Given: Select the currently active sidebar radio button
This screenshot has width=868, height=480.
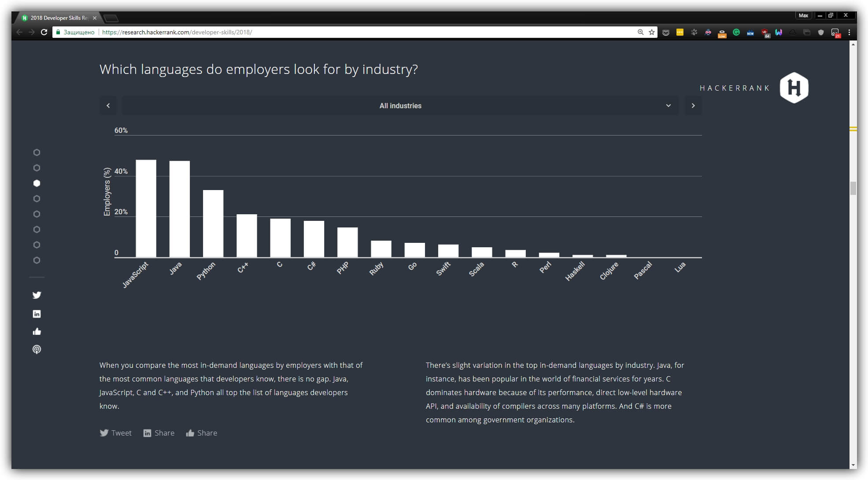Looking at the screenshot, I should pos(37,183).
